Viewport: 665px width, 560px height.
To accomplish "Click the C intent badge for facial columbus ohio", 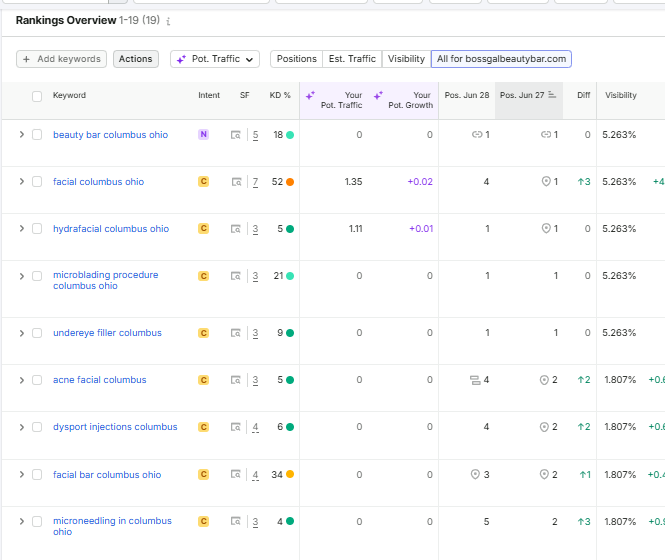I will 204,182.
